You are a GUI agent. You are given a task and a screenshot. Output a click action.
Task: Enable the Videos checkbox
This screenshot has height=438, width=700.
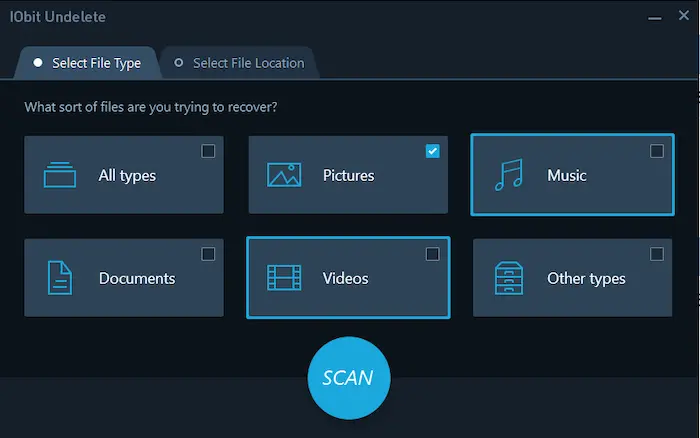[x=432, y=254]
